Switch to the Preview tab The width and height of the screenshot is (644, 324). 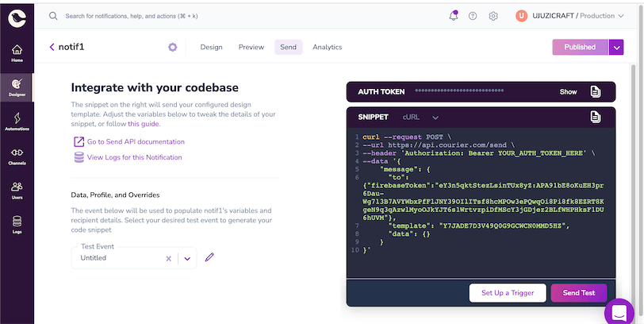251,48
